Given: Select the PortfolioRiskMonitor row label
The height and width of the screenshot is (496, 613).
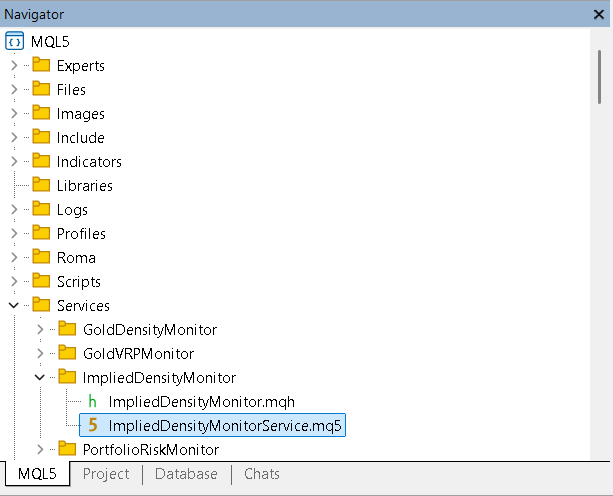Looking at the screenshot, I should (x=151, y=450).
